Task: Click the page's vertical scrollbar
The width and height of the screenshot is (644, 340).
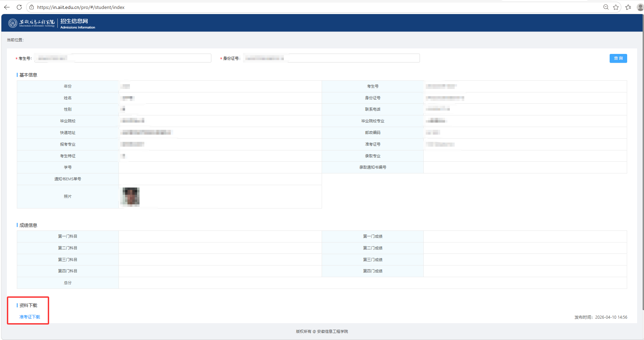Action: (x=642, y=172)
